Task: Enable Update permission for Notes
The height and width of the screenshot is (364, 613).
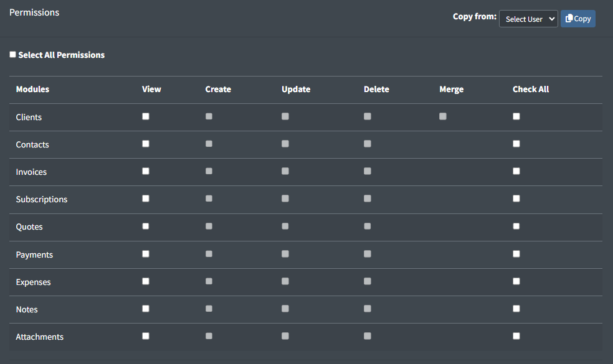Action: point(285,308)
